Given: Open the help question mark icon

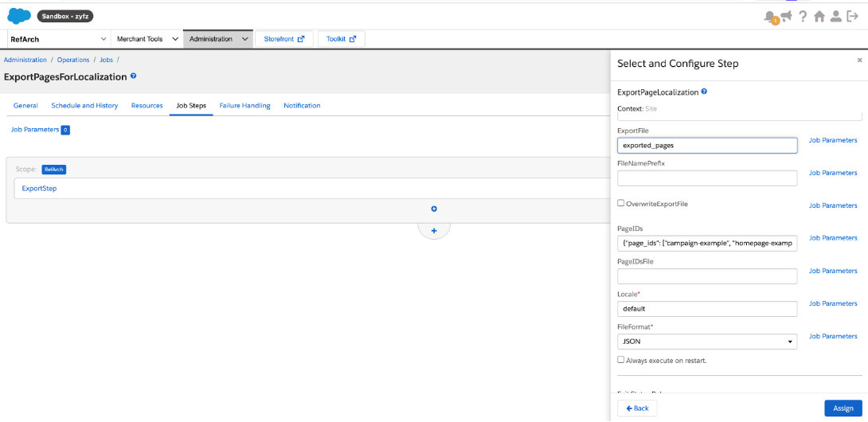Looking at the screenshot, I should click(803, 17).
